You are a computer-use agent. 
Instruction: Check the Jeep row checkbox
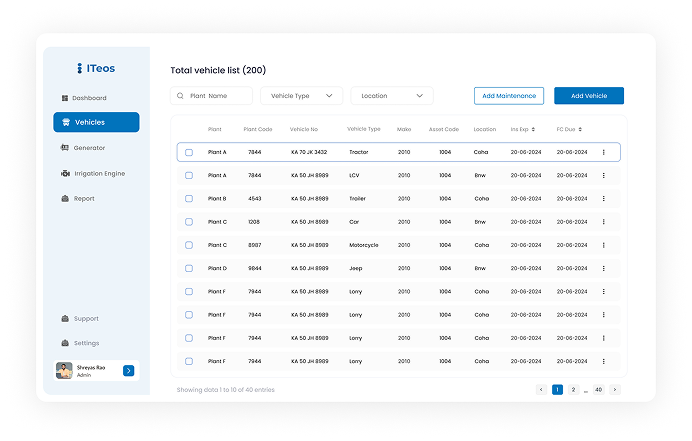(x=189, y=268)
